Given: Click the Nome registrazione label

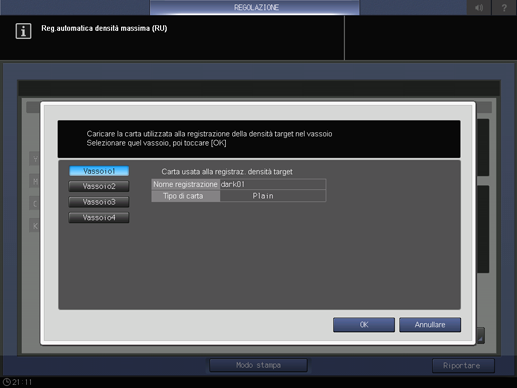Looking at the screenshot, I should click(x=185, y=184).
